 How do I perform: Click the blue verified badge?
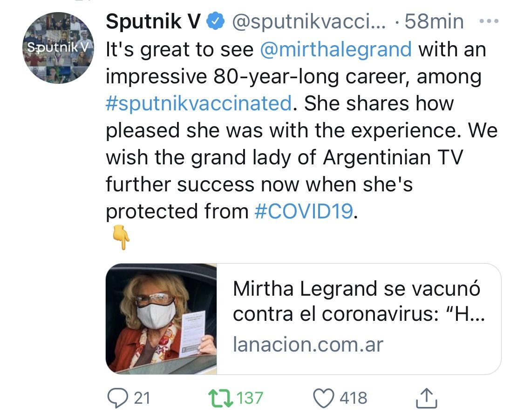coord(216,21)
